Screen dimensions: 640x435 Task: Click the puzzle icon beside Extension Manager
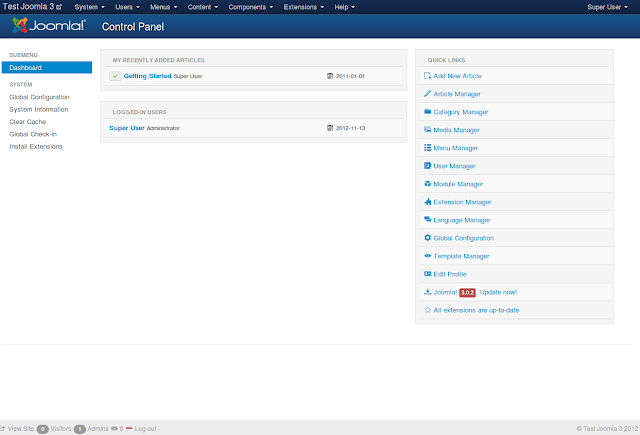427,202
